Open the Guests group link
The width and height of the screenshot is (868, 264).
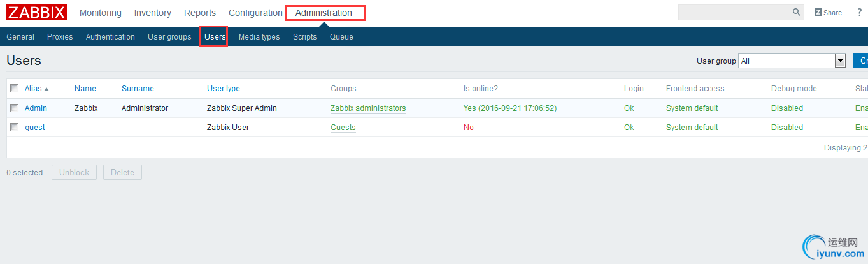click(x=343, y=128)
